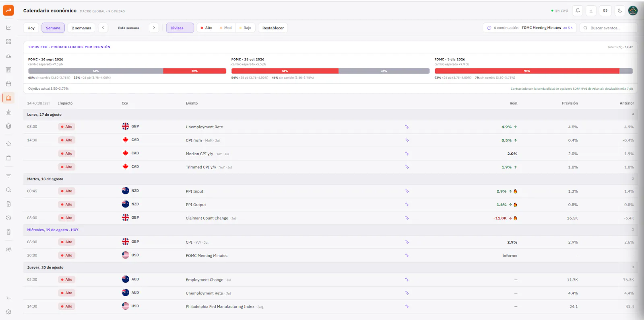Viewport: 644px width, 320px height.
Task: Collapse the Miércoles, 19 de agosto HOY group
Action: tap(330, 230)
